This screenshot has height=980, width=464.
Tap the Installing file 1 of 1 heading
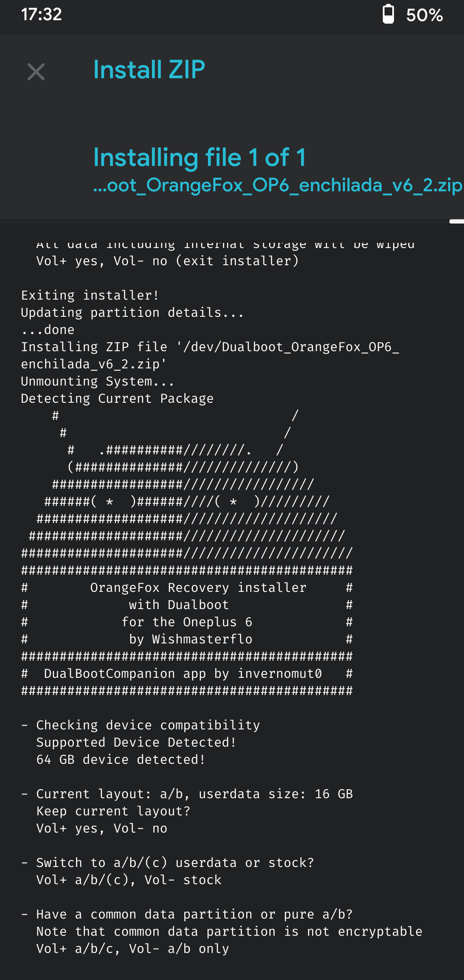pos(200,157)
